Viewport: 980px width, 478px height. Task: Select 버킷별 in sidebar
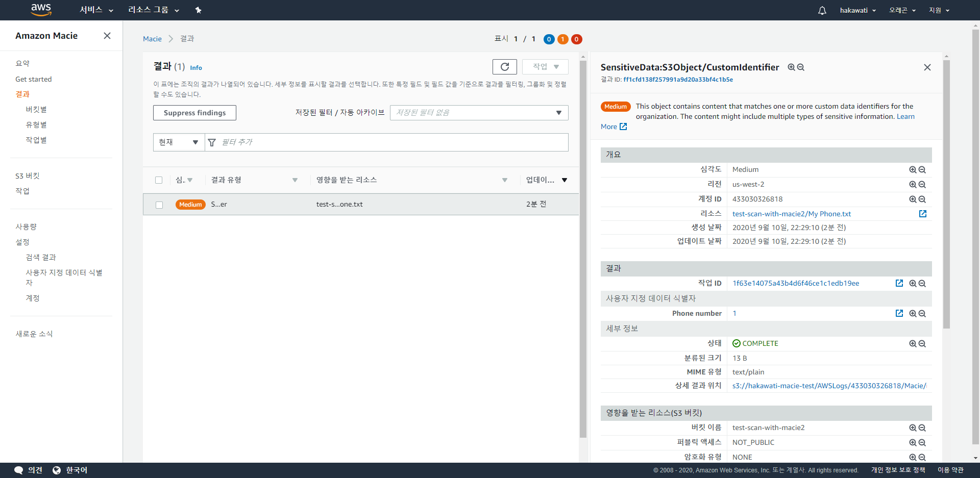36,109
